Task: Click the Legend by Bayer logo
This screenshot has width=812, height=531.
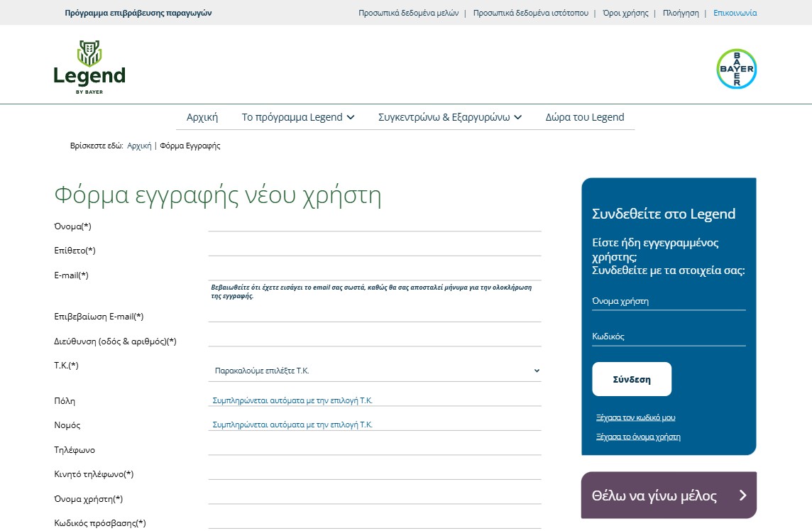Action: pos(89,67)
